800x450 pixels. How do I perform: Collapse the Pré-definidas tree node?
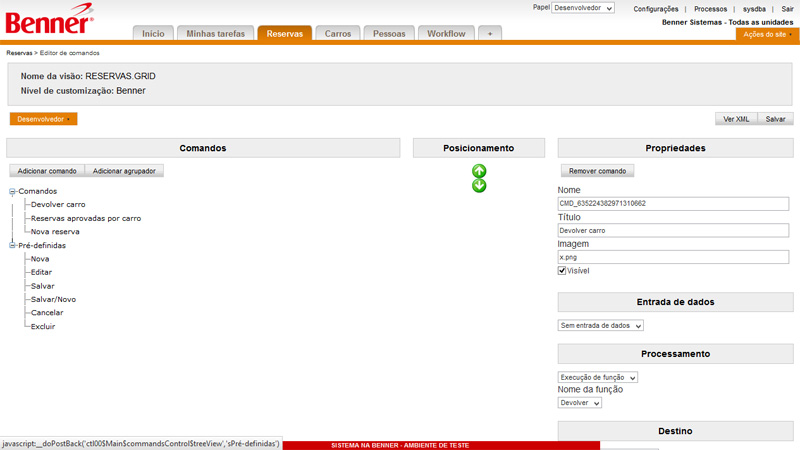(x=13, y=245)
